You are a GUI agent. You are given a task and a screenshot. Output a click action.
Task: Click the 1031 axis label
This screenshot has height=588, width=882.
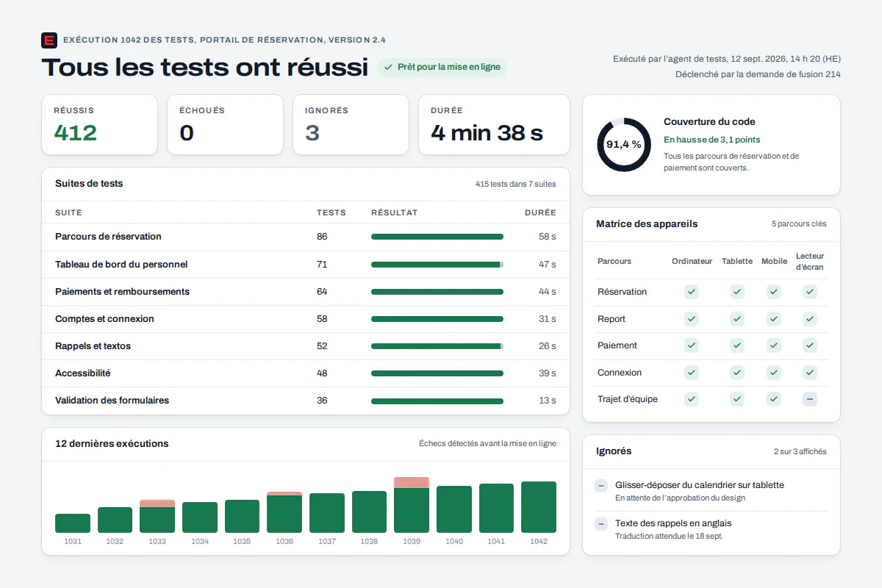tap(73, 542)
